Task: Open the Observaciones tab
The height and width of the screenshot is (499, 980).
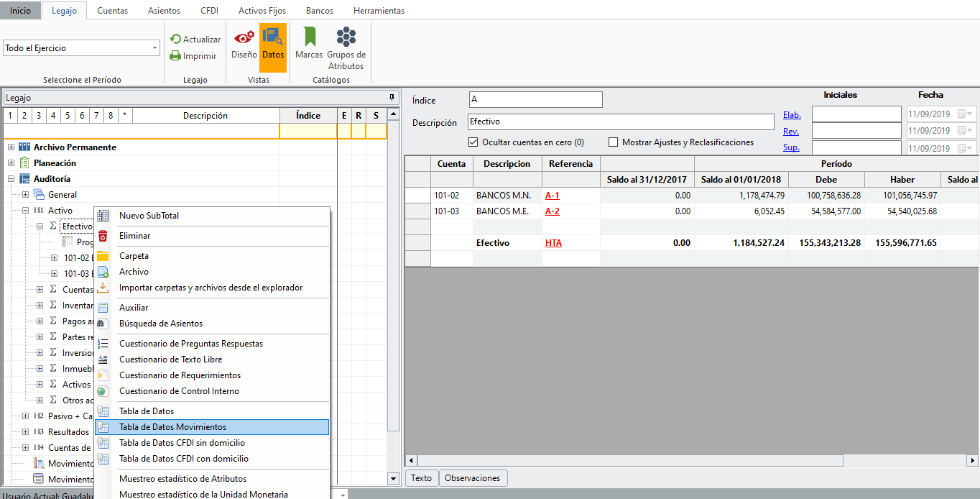Action: coord(473,478)
